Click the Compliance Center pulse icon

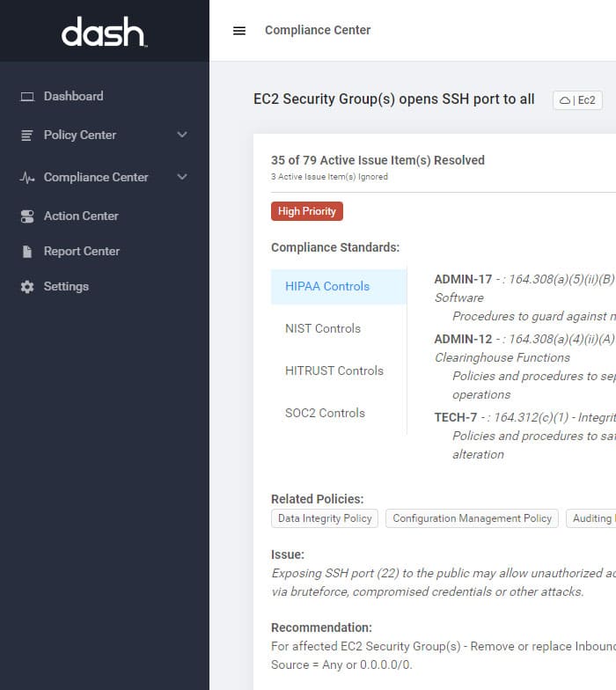click(x=26, y=178)
